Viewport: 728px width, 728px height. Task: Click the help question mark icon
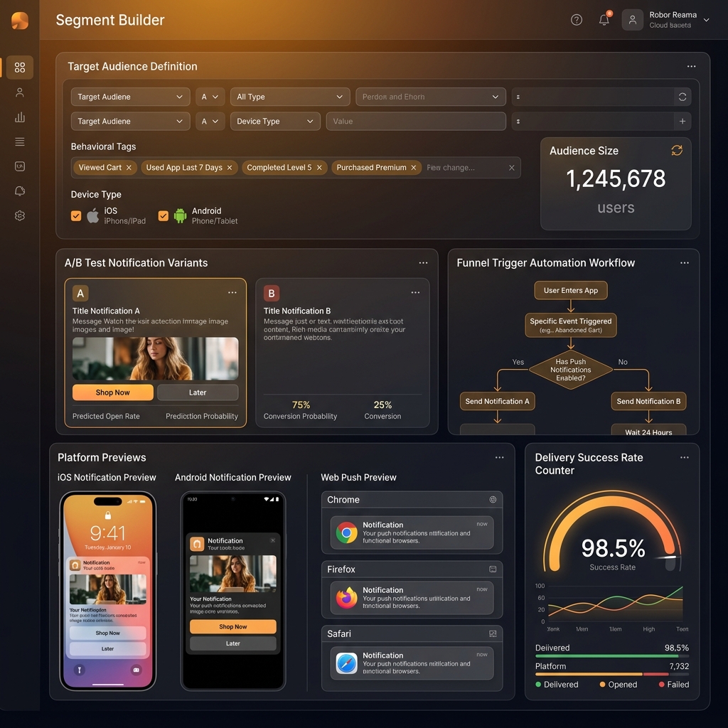576,20
